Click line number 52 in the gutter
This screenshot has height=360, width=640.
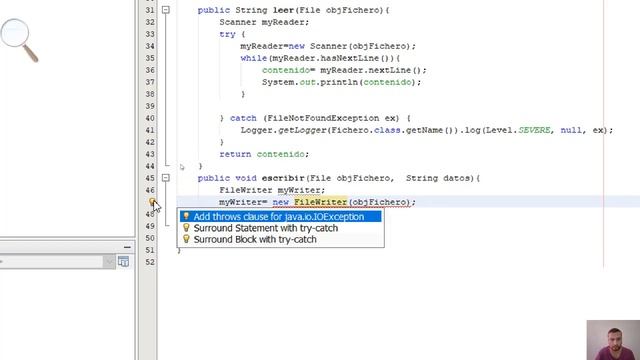pos(150,262)
